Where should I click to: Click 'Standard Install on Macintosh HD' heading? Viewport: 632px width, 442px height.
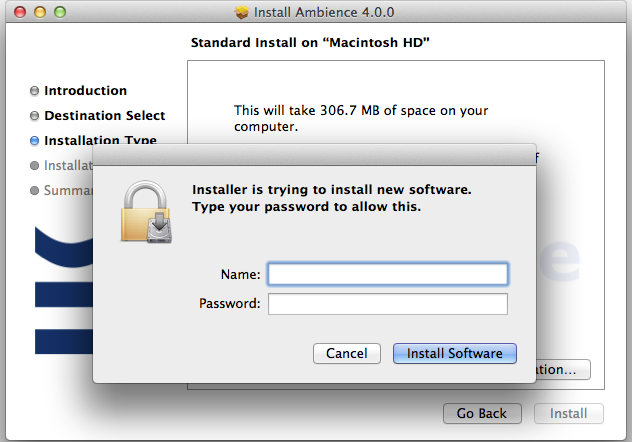pos(310,43)
